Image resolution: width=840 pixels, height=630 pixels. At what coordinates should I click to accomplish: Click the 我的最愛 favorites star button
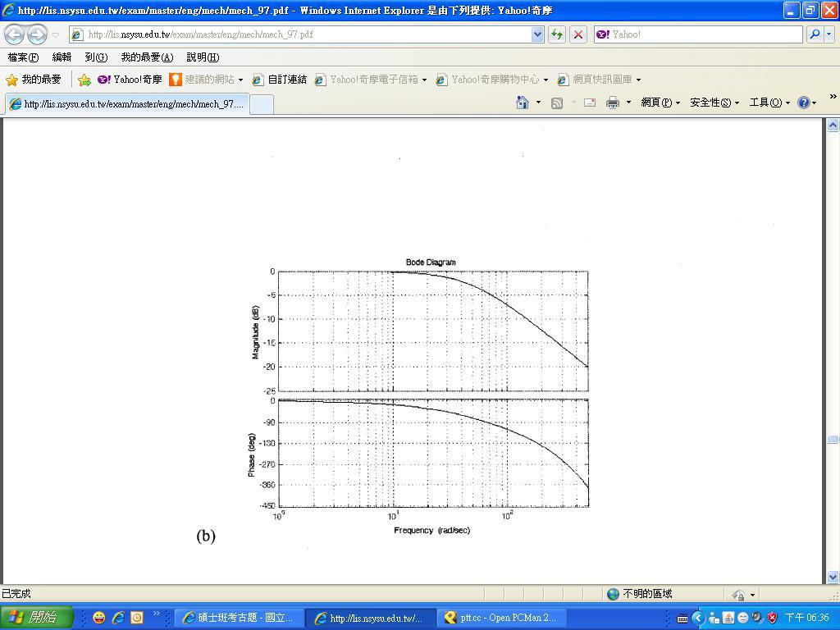click(x=33, y=80)
